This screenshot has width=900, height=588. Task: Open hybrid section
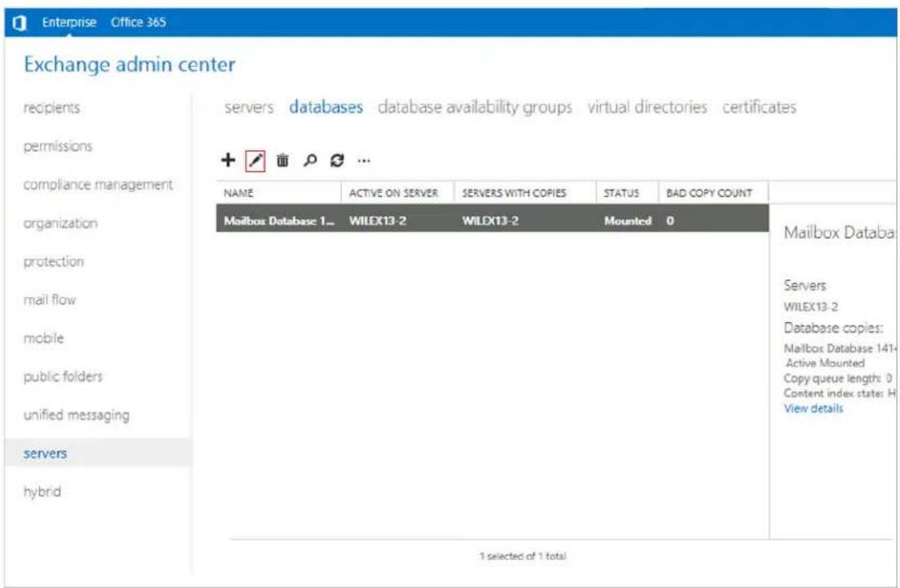point(42,491)
